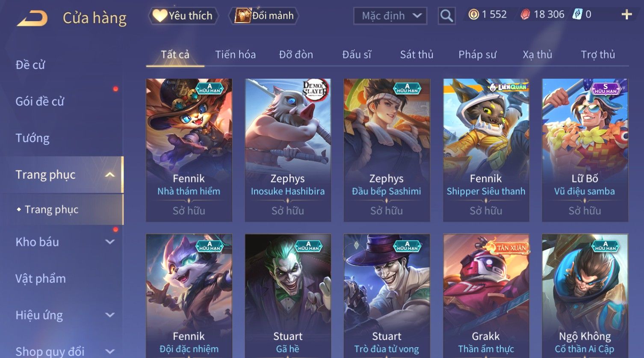Click the plus icon to add currency
The width and height of the screenshot is (644, 358).
click(626, 15)
